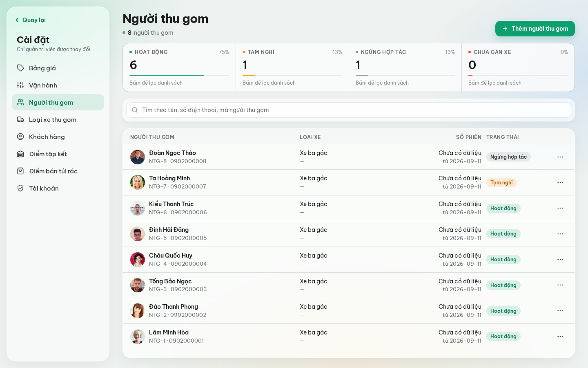Click the user circle icon beside Khách hàng
The height and width of the screenshot is (368, 588).
pos(20,137)
